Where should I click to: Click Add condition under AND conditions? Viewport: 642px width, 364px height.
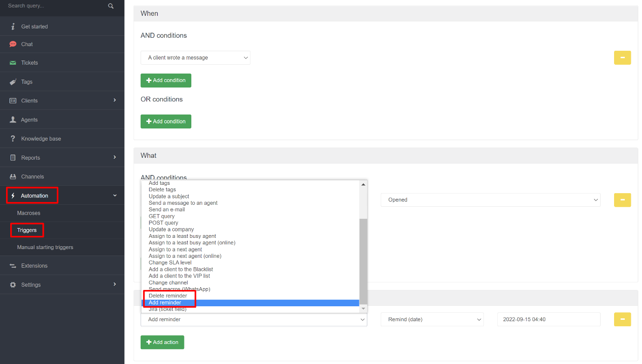tap(166, 80)
